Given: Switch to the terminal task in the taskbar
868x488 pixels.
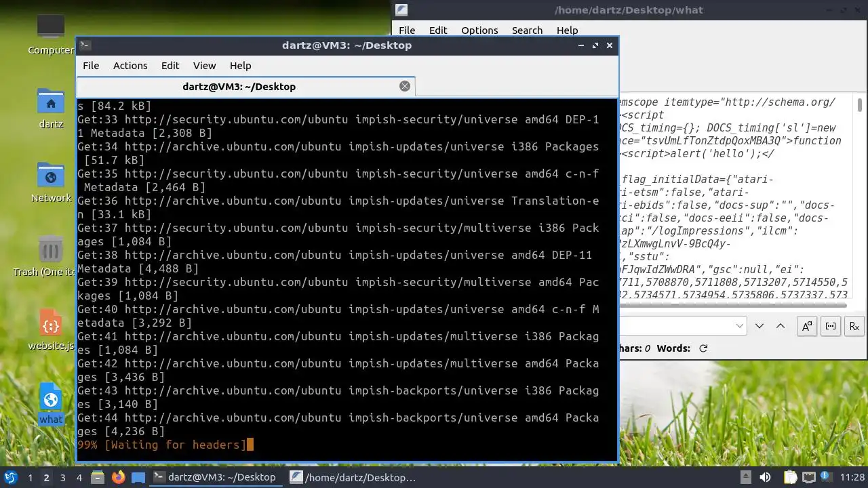Looking at the screenshot, I should (x=216, y=477).
